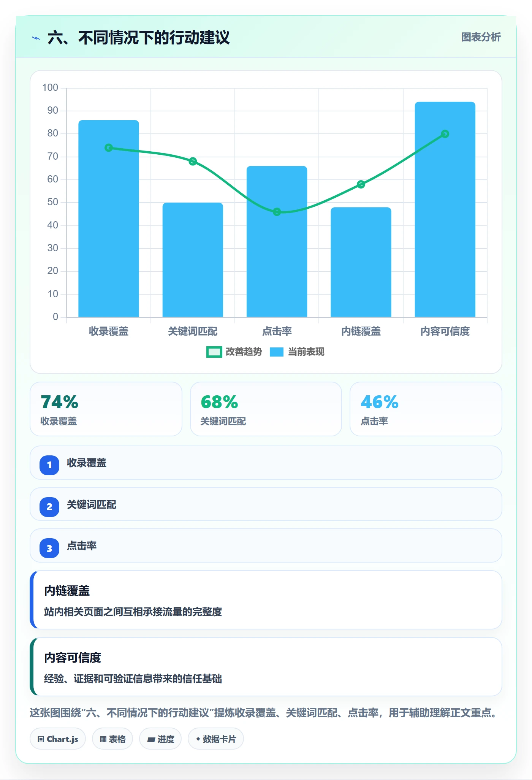The image size is (532, 780).
Task: Click the 100 value on the y-axis
Action: point(50,88)
